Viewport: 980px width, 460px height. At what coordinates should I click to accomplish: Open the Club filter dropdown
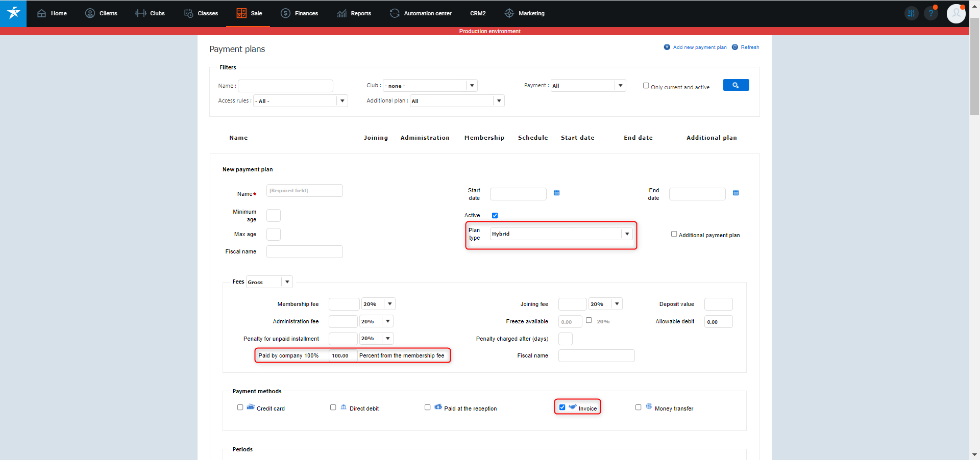click(x=472, y=86)
